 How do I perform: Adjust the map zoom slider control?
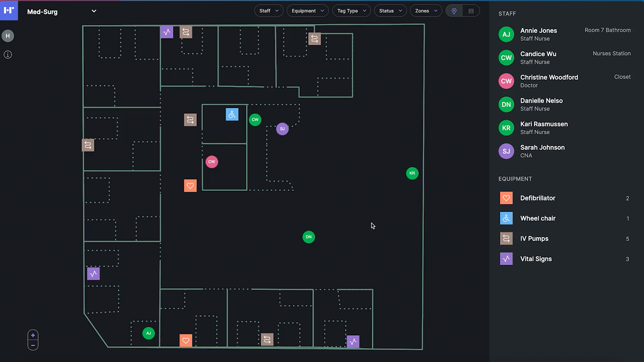pos(33,340)
